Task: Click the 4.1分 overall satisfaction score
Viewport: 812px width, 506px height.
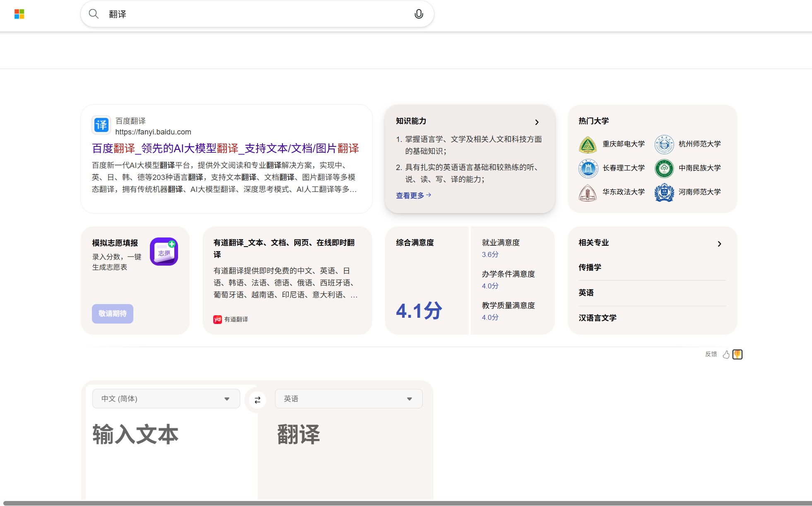Action: coord(419,311)
